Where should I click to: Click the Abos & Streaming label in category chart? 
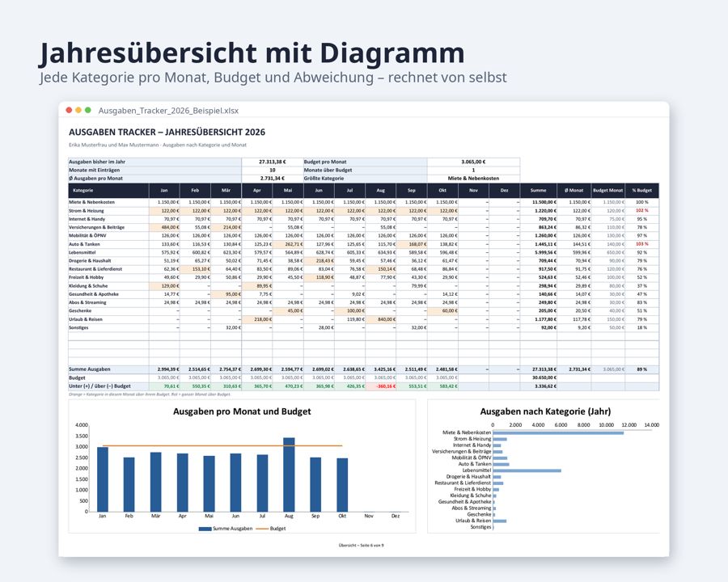click(472, 508)
